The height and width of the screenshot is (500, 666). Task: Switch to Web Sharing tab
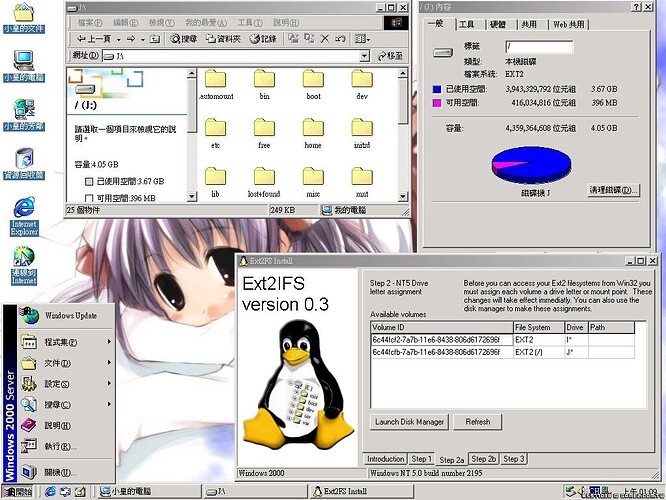[568, 25]
